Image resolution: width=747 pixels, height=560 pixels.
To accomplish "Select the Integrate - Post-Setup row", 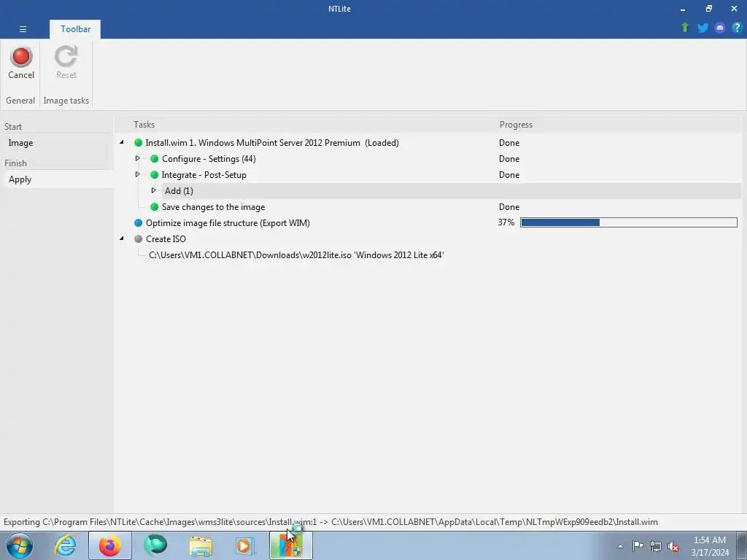I will point(204,175).
